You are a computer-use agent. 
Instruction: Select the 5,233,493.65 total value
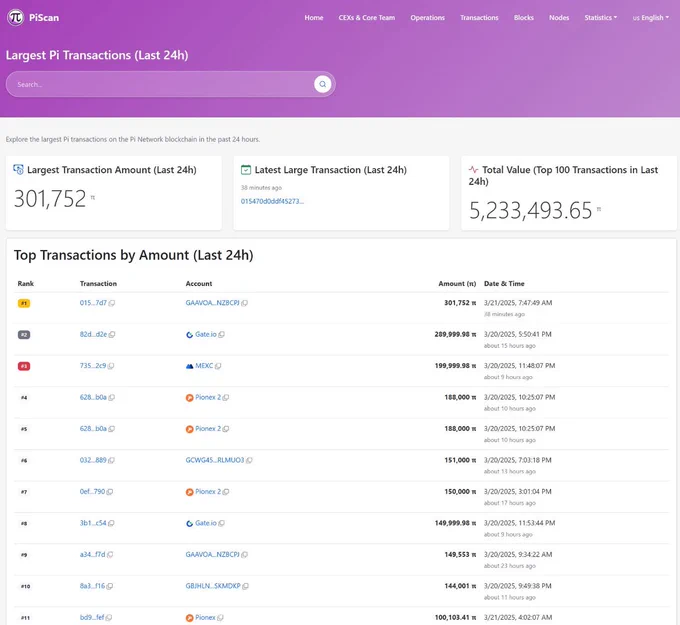click(x=530, y=211)
